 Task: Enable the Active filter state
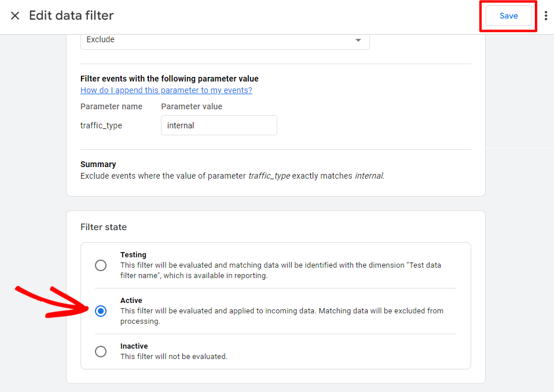click(x=101, y=311)
